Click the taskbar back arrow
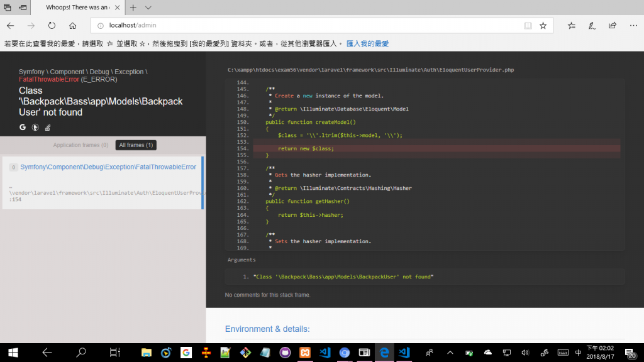The width and height of the screenshot is (644, 362). coord(47,353)
